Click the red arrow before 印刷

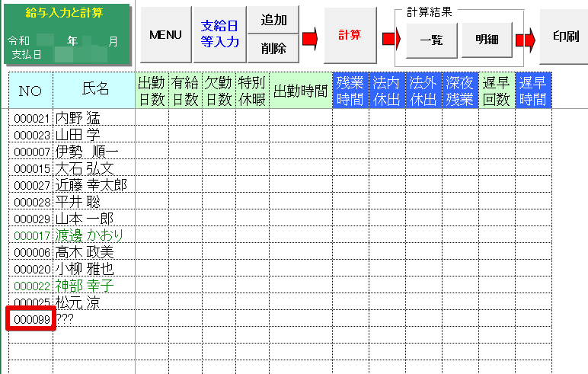[526, 37]
